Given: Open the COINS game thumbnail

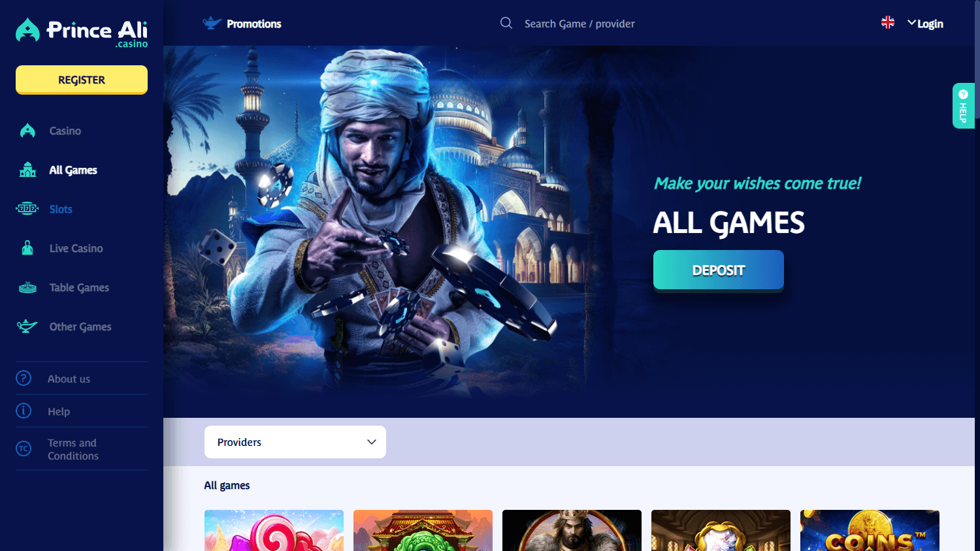Looking at the screenshot, I should click(x=870, y=530).
